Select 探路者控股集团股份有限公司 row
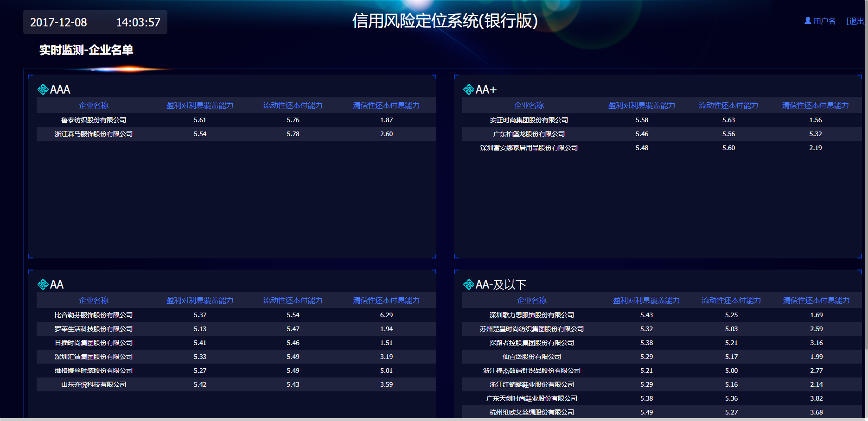868x421 pixels. coord(662,343)
